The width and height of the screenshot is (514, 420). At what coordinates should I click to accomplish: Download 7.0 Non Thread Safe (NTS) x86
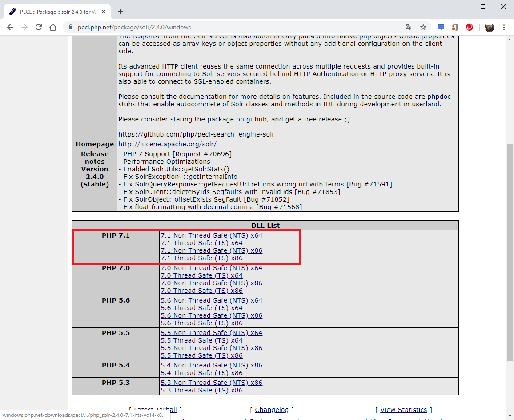[x=212, y=283]
